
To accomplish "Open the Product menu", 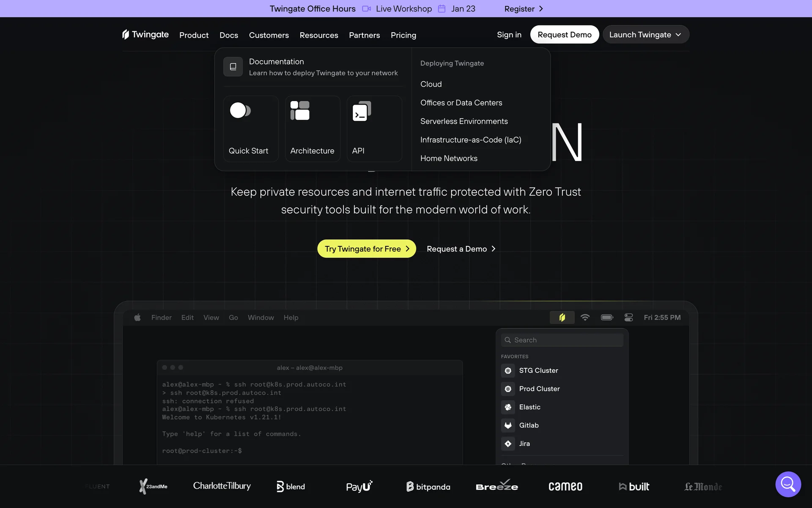I will (194, 35).
